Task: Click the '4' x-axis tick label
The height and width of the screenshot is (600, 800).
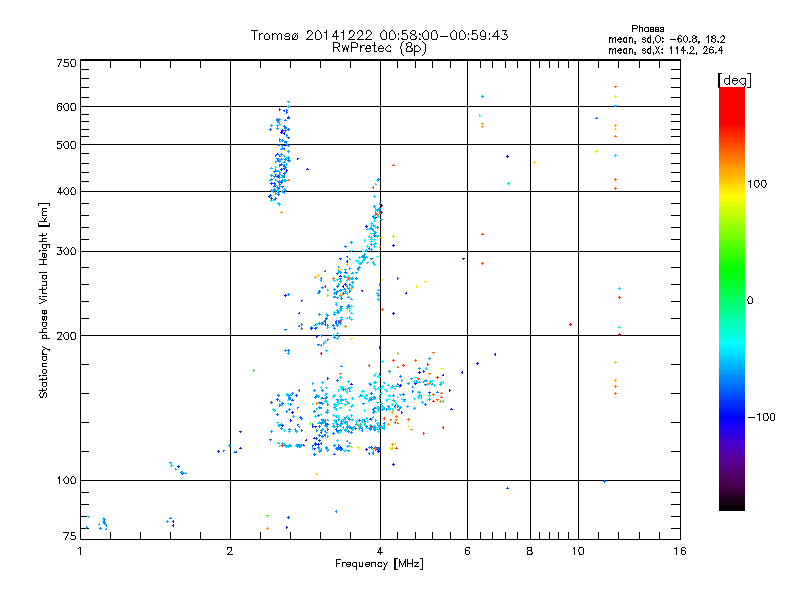Action: (x=380, y=551)
